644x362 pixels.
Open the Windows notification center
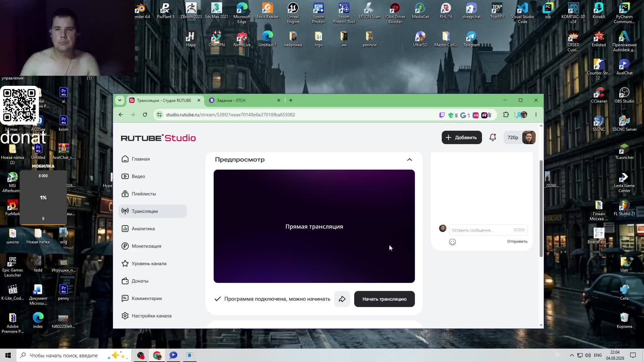(633, 355)
